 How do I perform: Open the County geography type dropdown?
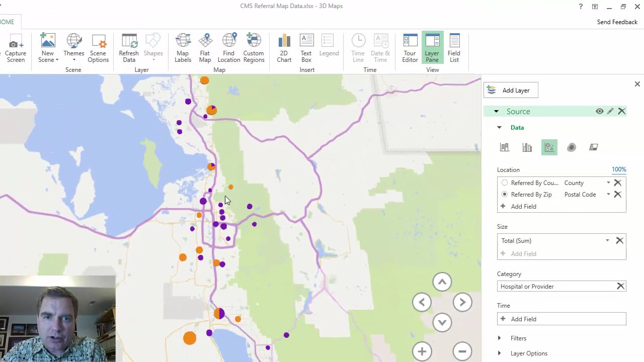608,183
